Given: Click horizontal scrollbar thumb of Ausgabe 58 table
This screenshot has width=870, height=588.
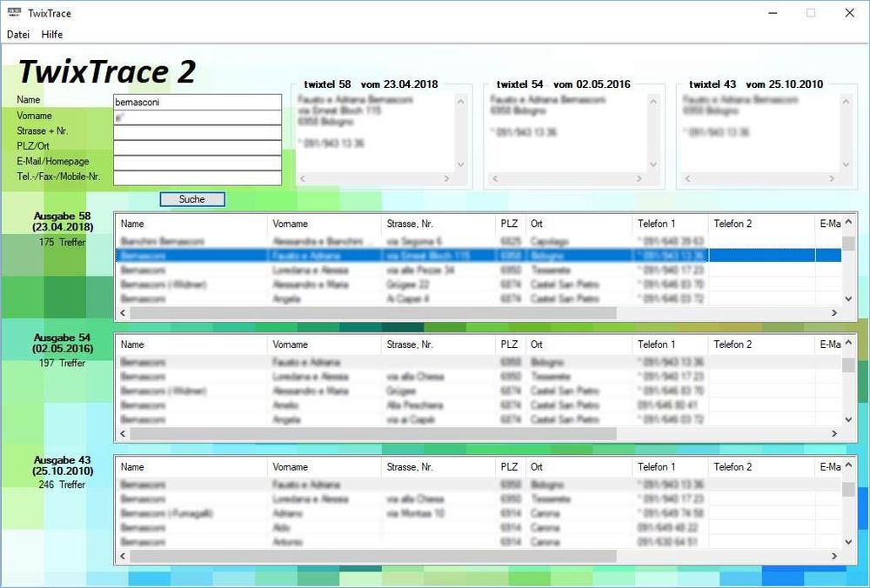Looking at the screenshot, I should (373, 313).
